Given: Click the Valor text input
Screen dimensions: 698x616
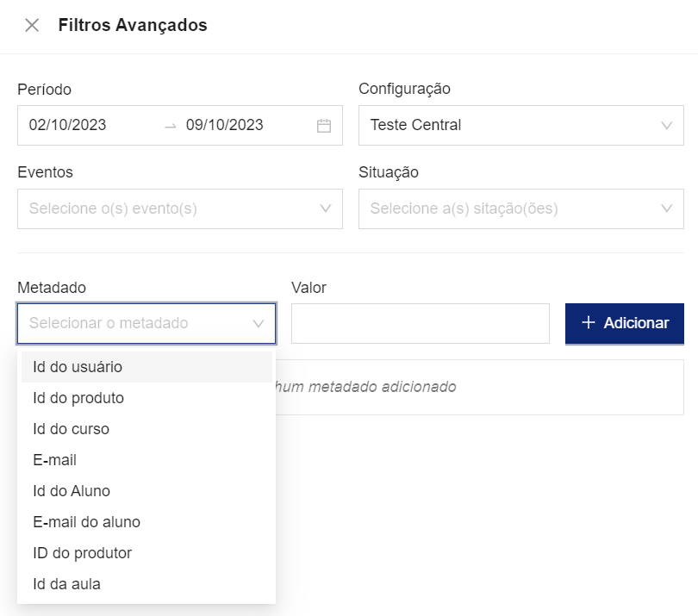Looking at the screenshot, I should (x=420, y=324).
